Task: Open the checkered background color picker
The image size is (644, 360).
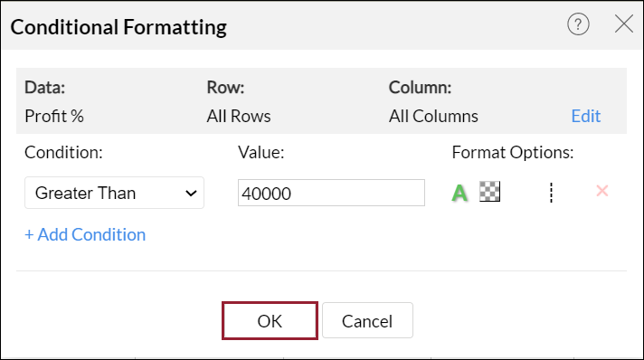Action: (x=489, y=192)
